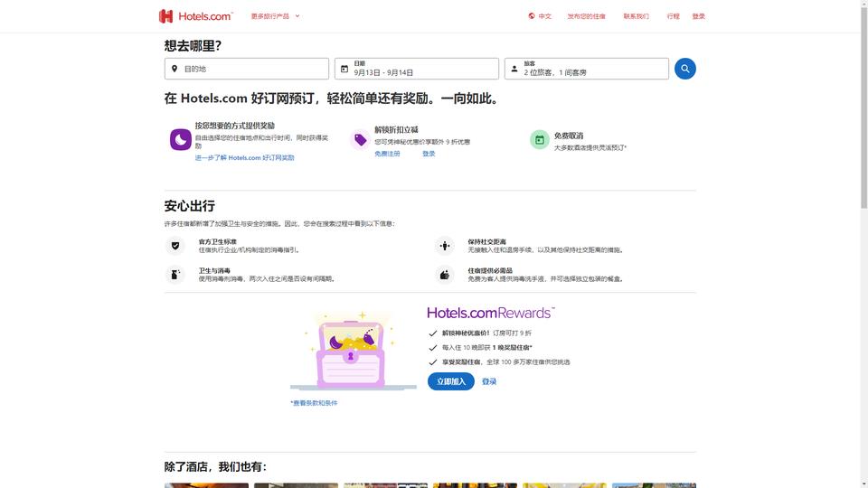
Task: Click the purple moon rewards icon
Action: [x=181, y=139]
